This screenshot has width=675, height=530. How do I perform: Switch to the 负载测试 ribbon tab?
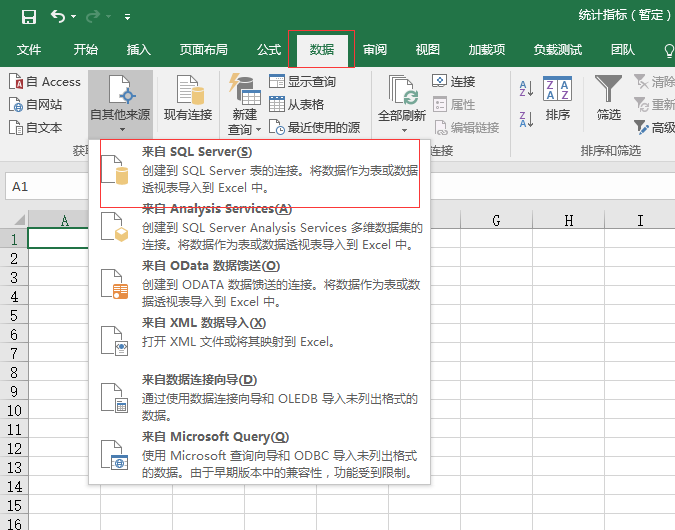coord(557,50)
